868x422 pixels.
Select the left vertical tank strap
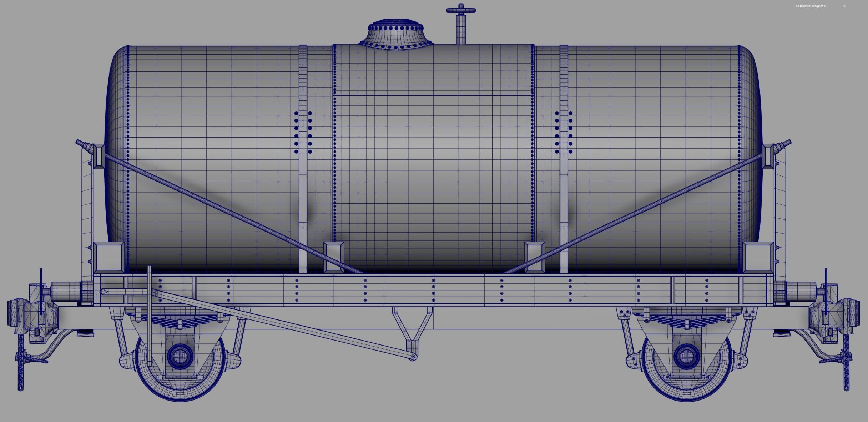303,159
